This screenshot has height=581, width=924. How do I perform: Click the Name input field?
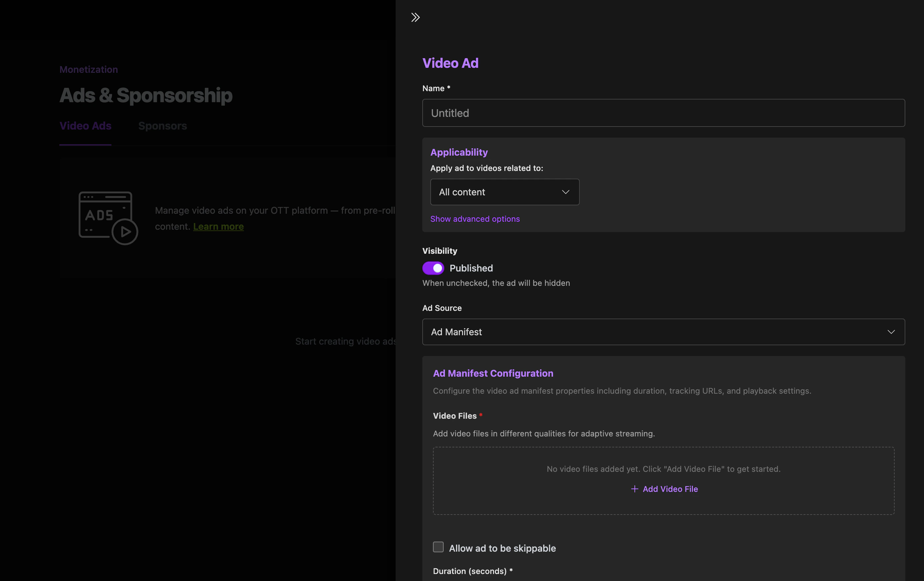point(663,113)
